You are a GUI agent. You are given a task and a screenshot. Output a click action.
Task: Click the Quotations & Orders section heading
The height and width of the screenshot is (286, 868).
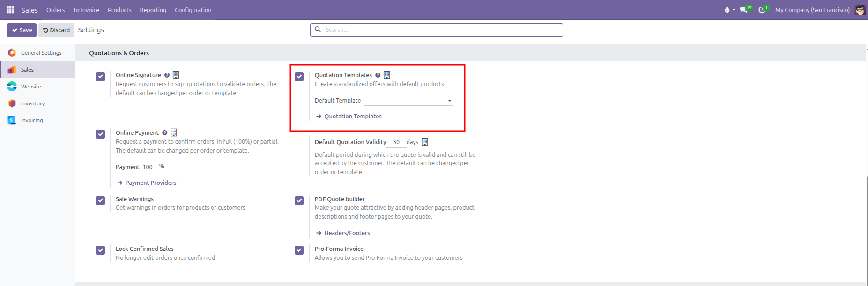119,53
